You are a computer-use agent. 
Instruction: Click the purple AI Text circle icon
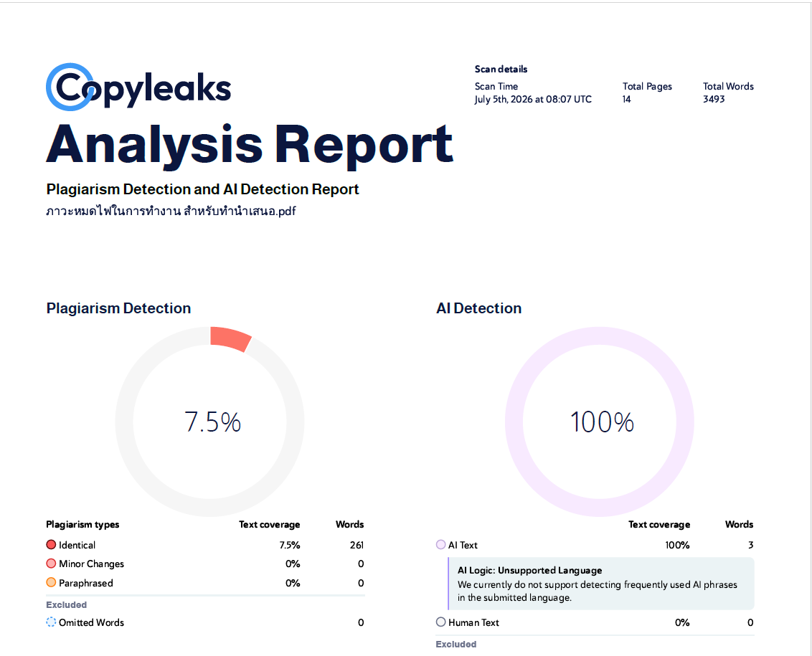click(440, 545)
